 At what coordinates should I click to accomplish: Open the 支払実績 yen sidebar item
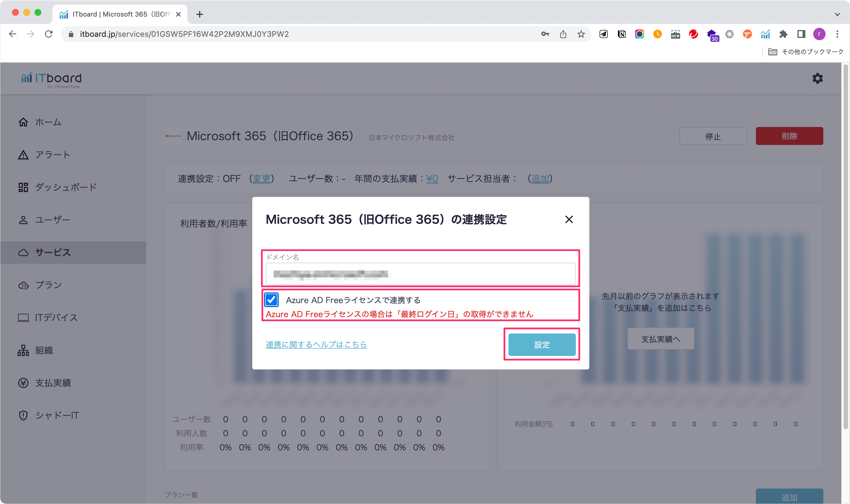pyautogui.click(x=53, y=383)
